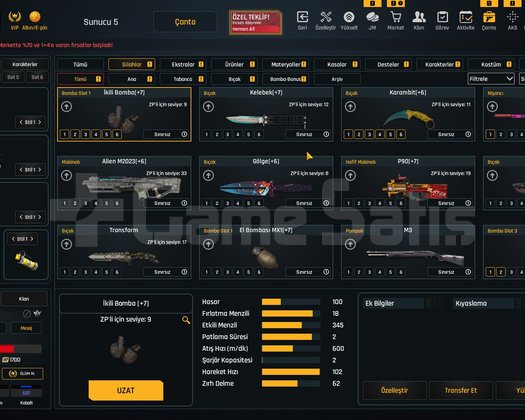Select the Tabanca sub-tab
This screenshot has height=420, width=525.
click(183, 79)
